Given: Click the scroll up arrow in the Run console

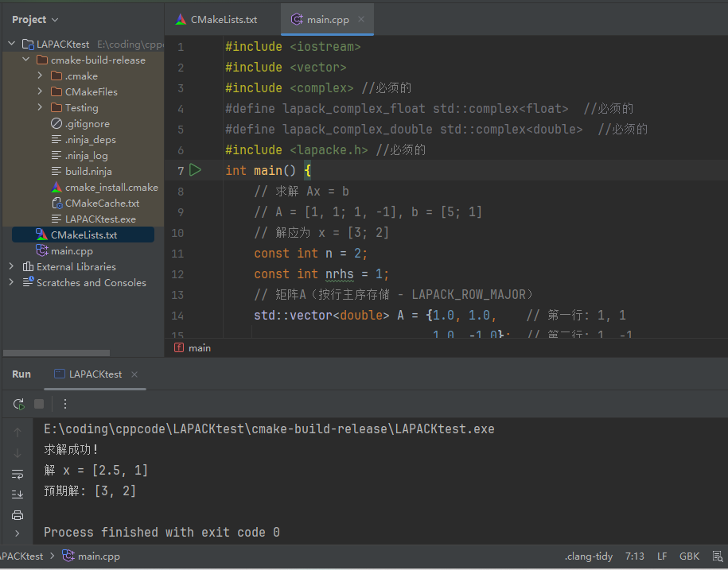Looking at the screenshot, I should (18, 432).
